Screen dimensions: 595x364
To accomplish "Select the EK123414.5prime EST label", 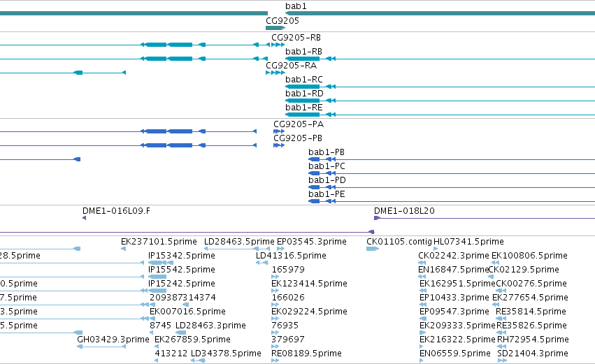I will [309, 284].
